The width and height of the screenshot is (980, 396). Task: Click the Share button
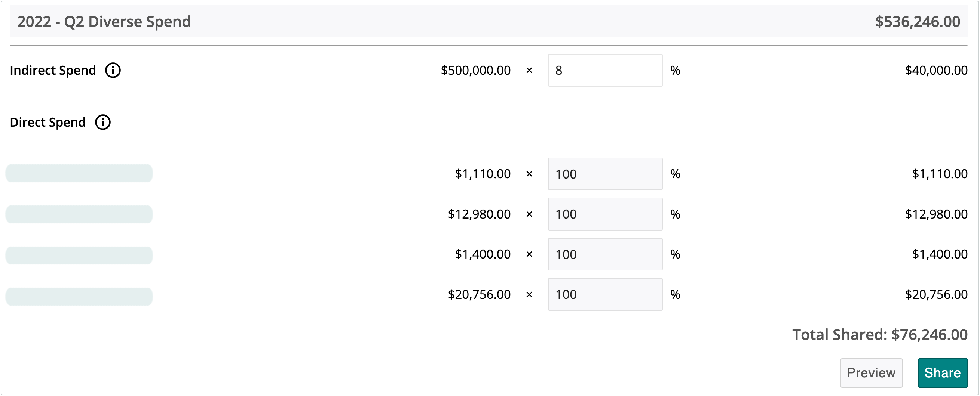tap(942, 373)
